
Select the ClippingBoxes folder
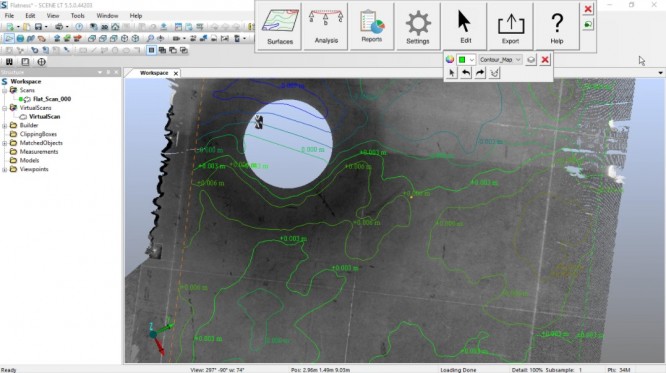(38, 134)
